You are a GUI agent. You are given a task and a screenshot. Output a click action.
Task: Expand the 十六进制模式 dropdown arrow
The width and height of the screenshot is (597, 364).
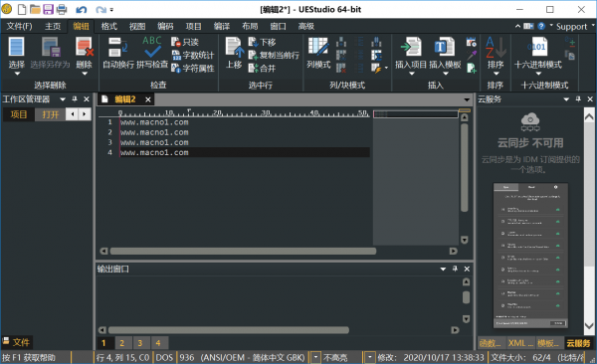point(538,74)
